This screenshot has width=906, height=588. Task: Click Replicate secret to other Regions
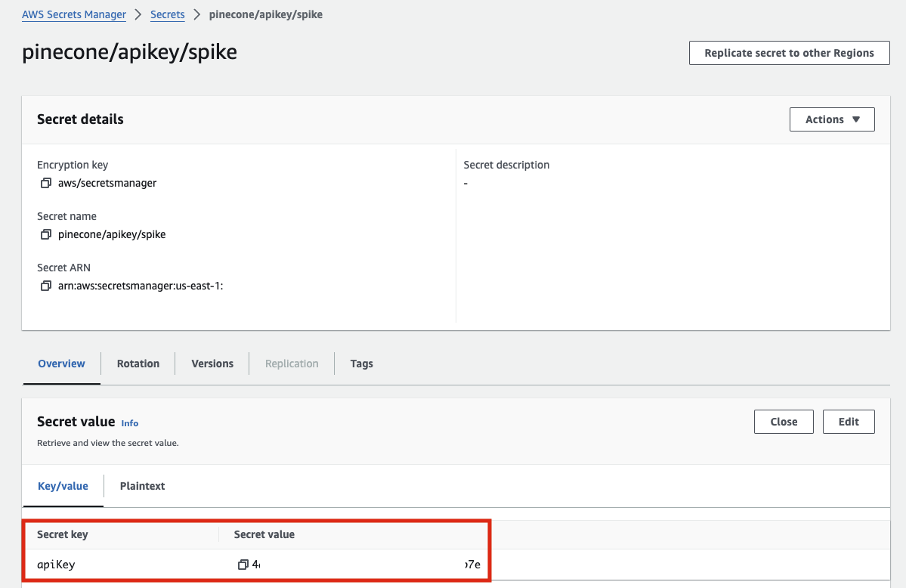tap(789, 52)
